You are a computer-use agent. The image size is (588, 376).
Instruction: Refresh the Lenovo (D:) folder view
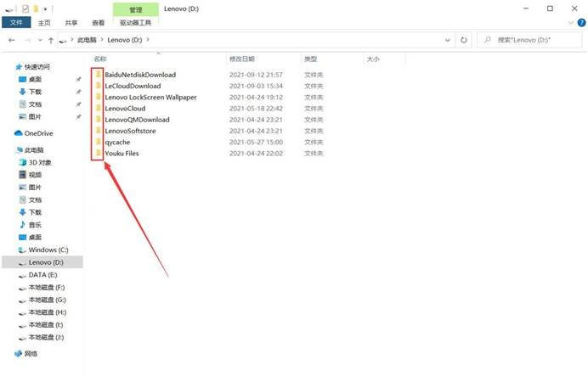point(464,40)
